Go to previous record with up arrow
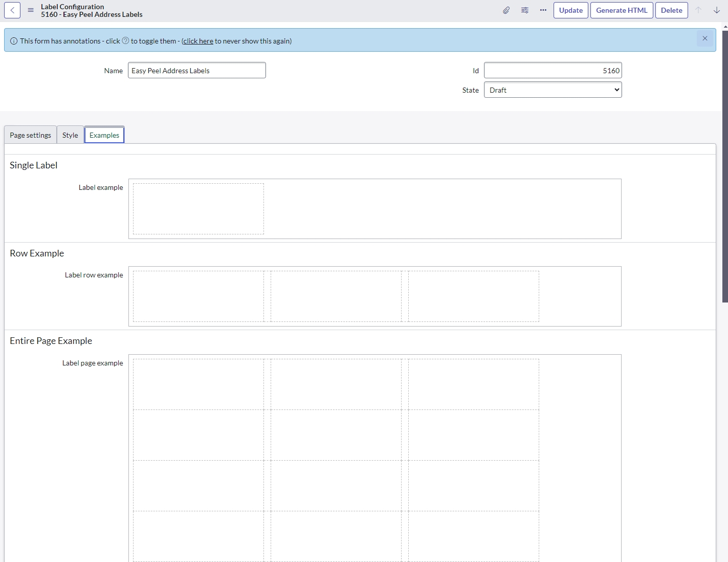Image resolution: width=728 pixels, height=562 pixels. point(698,10)
